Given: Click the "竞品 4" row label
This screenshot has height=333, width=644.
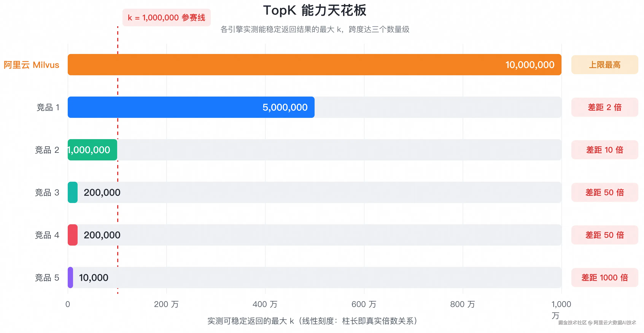Looking at the screenshot, I should (47, 235).
